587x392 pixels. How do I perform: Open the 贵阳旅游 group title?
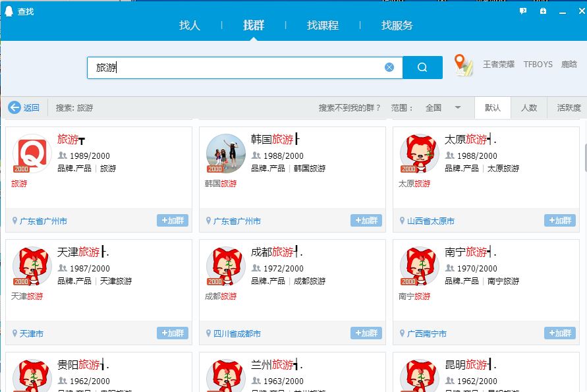pos(83,365)
